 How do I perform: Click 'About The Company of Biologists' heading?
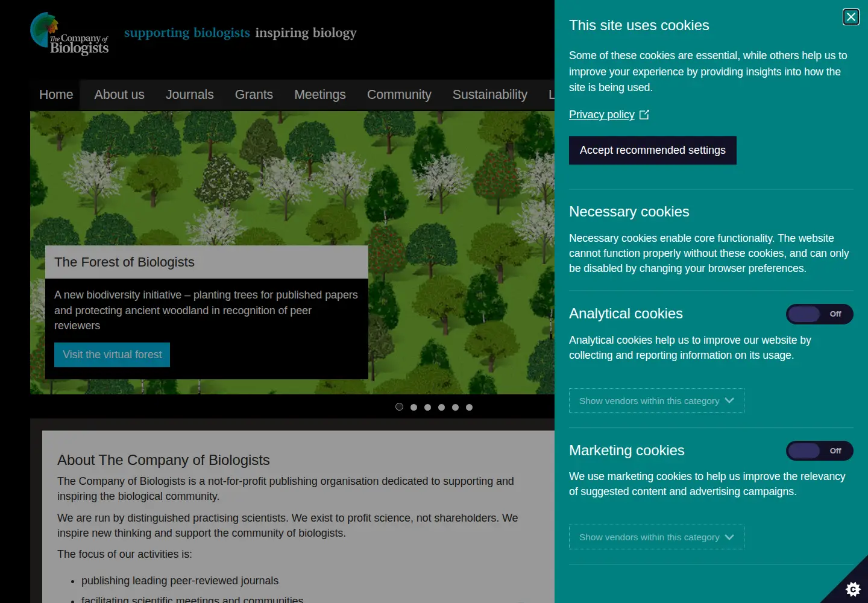click(163, 460)
